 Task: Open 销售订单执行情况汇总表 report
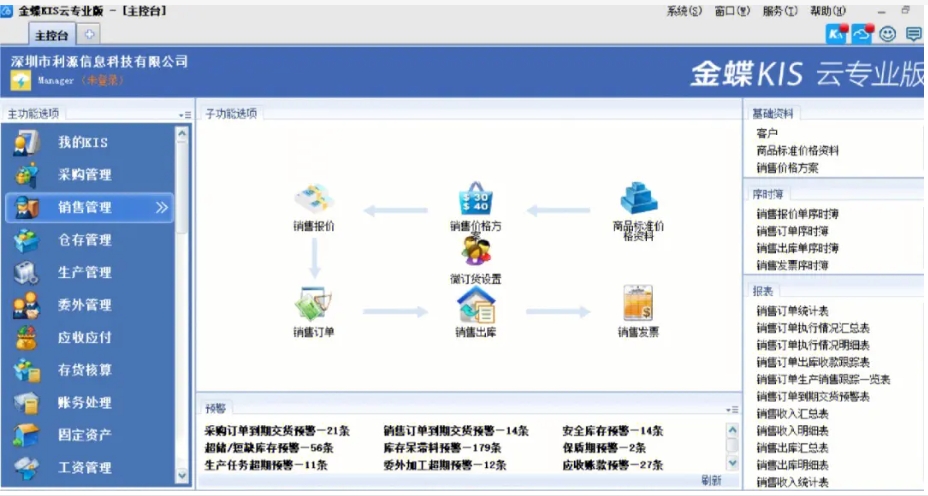pyautogui.click(x=813, y=328)
